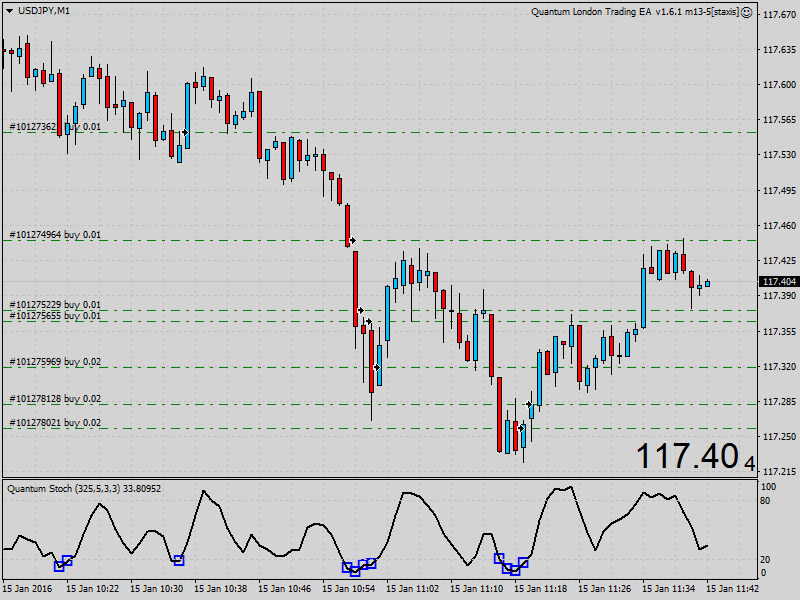The height and width of the screenshot is (600, 800).
Task: Select order #101278128 buy 0.02 label
Action: (55, 398)
